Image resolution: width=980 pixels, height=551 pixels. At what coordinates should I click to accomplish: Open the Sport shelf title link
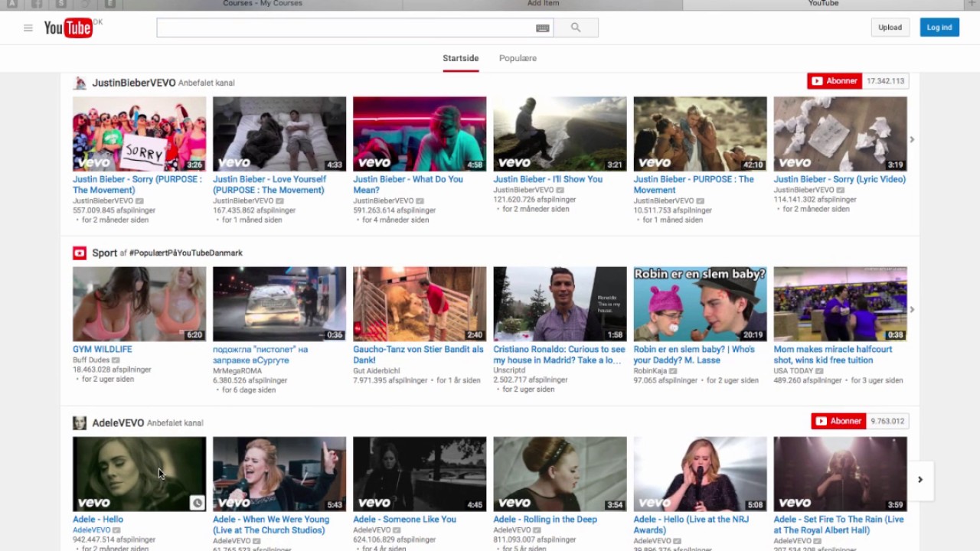click(105, 253)
